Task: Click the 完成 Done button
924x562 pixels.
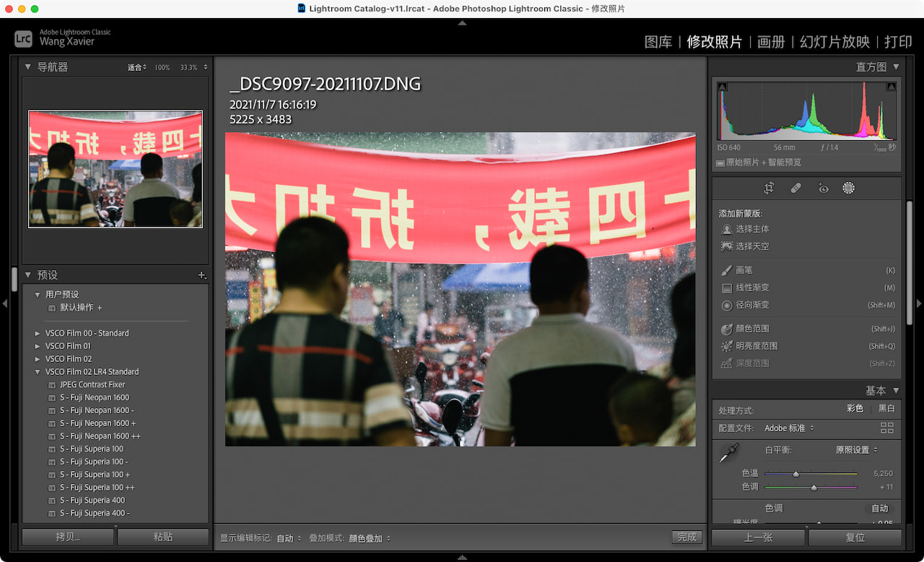Action: [686, 537]
